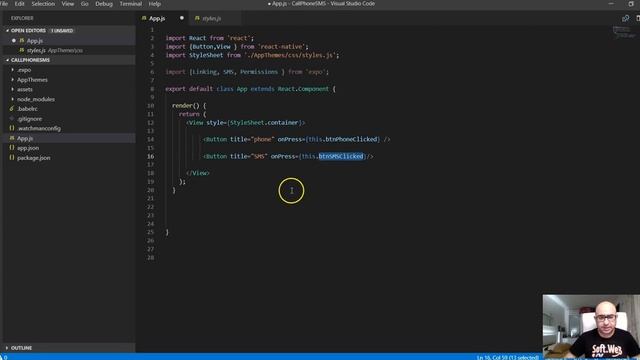The height and width of the screenshot is (360, 640).
Task: Open the Terminal menu
Action: click(x=131, y=4)
